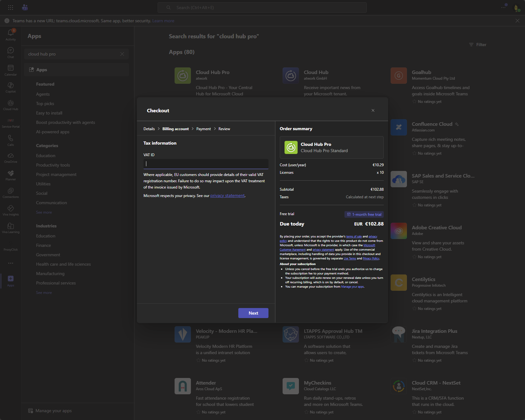Close the Checkout dialog
Screen dimensions: 525x420
pos(373,110)
